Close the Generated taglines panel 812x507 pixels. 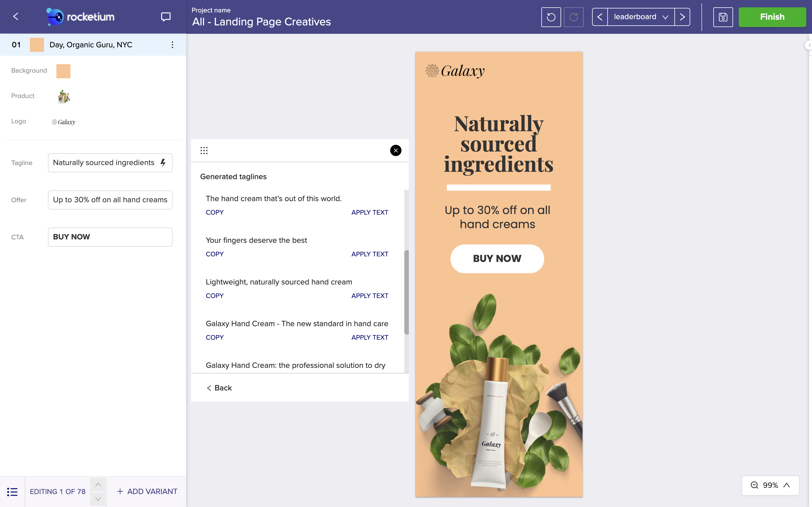[396, 151]
